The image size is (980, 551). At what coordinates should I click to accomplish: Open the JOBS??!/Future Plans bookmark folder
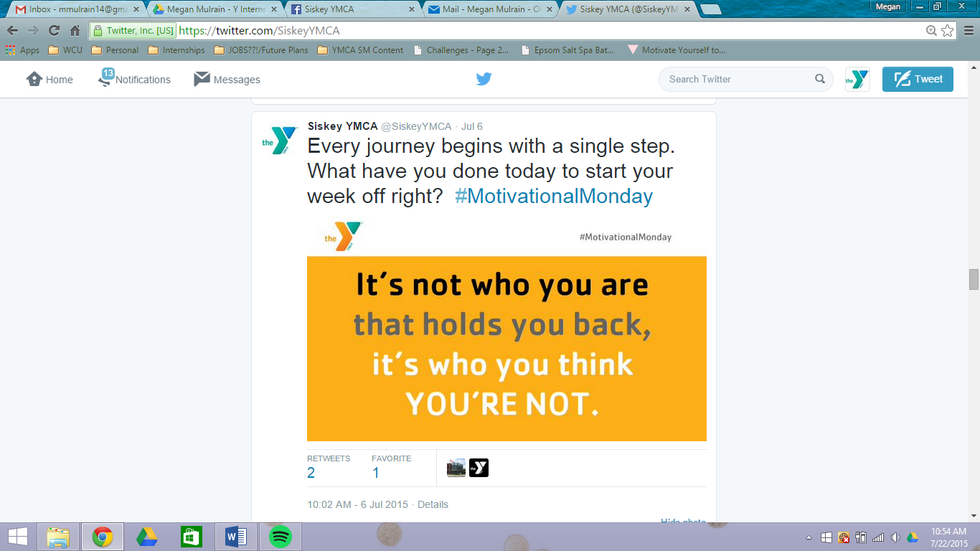pyautogui.click(x=263, y=50)
